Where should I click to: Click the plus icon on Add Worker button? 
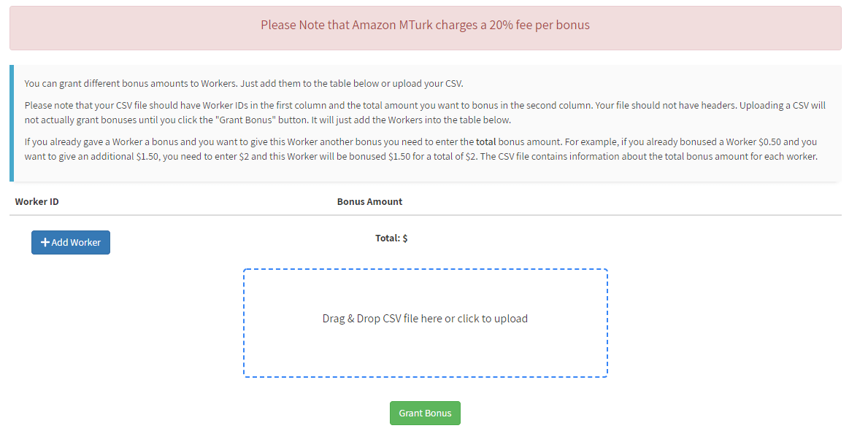[x=45, y=242]
